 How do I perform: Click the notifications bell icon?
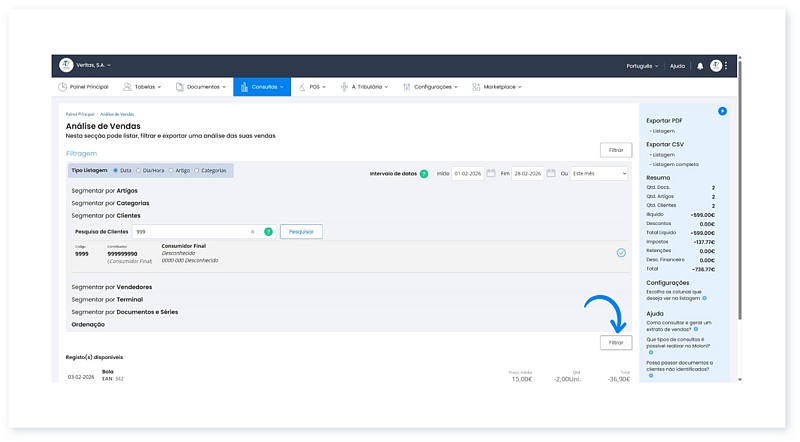point(700,66)
